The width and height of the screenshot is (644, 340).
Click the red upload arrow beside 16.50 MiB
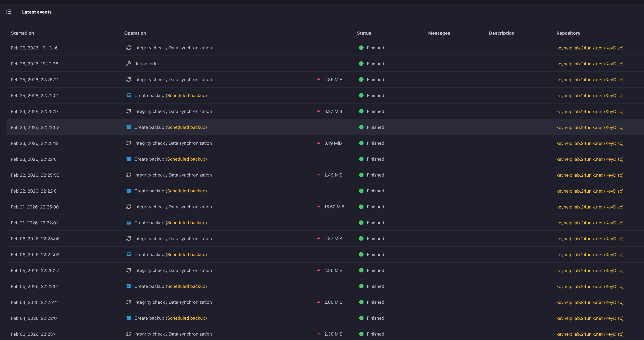(x=318, y=207)
